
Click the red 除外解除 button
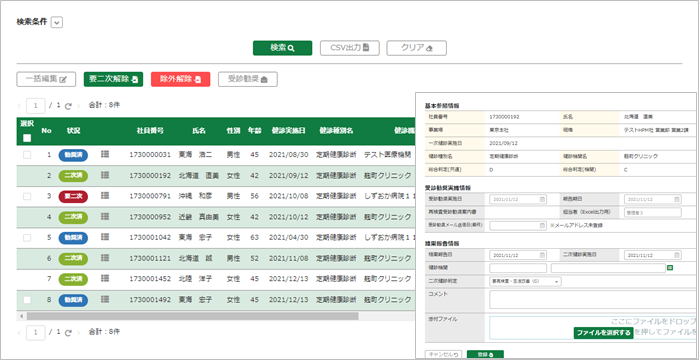[x=181, y=79]
